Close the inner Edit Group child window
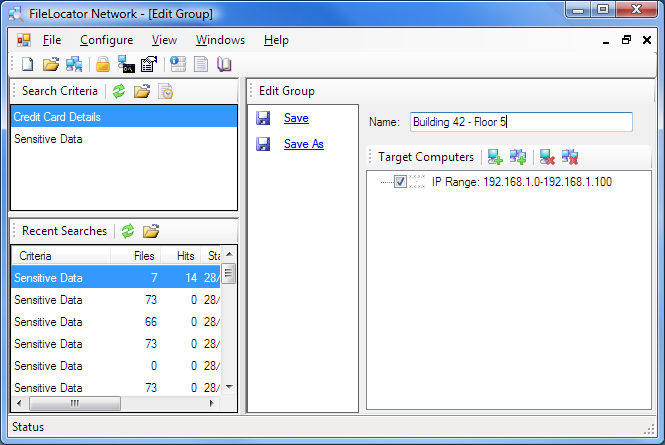This screenshot has width=665, height=445. point(647,40)
